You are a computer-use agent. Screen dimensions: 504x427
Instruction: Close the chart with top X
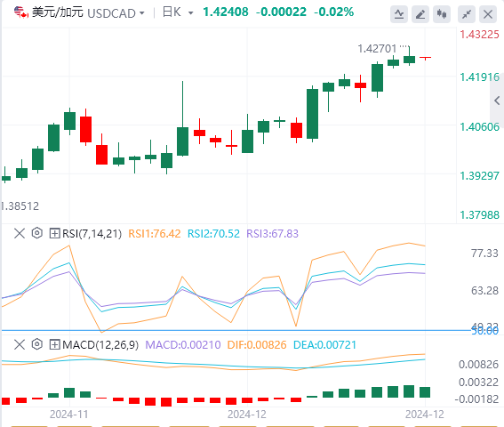(x=488, y=14)
